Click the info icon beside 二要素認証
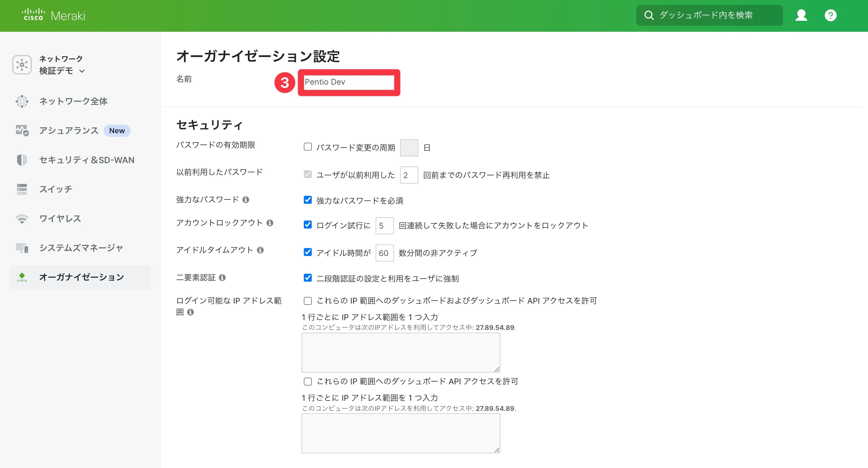868x468 pixels. (x=222, y=277)
